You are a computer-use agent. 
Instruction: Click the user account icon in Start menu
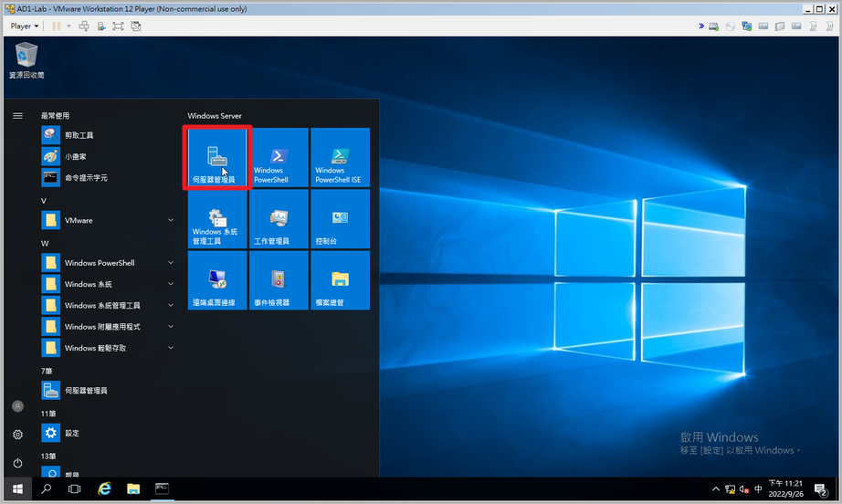17,406
